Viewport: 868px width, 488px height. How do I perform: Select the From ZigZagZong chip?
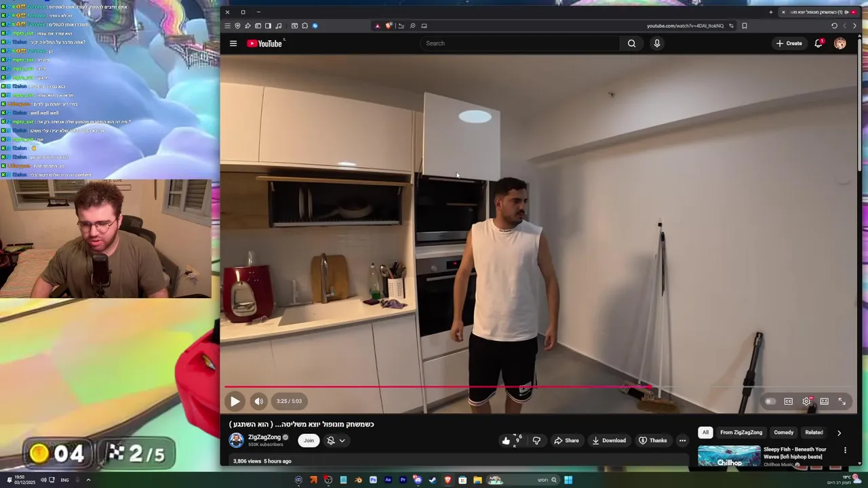[741, 432]
